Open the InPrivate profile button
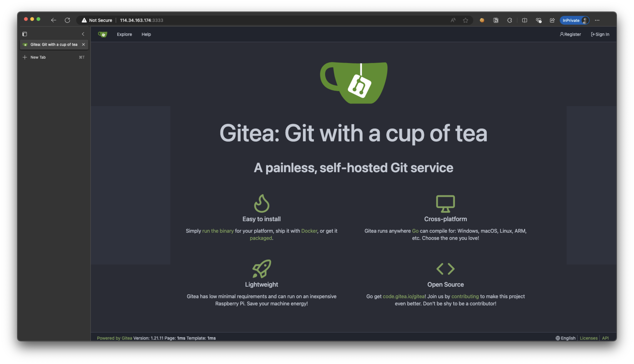 click(575, 20)
